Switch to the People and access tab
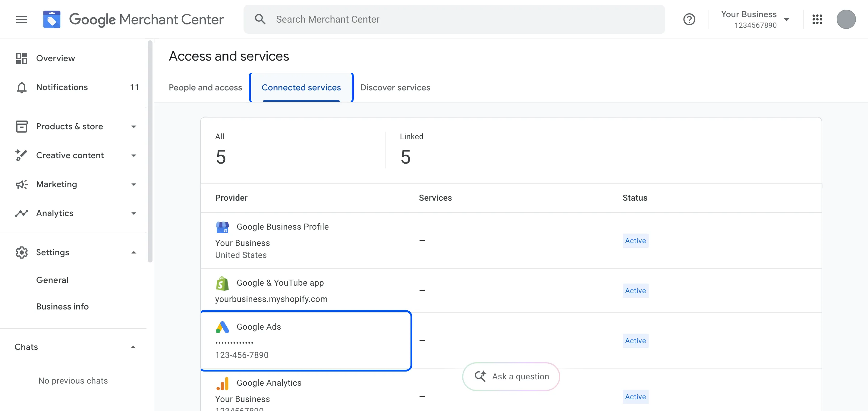Image resolution: width=868 pixels, height=411 pixels. pyautogui.click(x=205, y=88)
